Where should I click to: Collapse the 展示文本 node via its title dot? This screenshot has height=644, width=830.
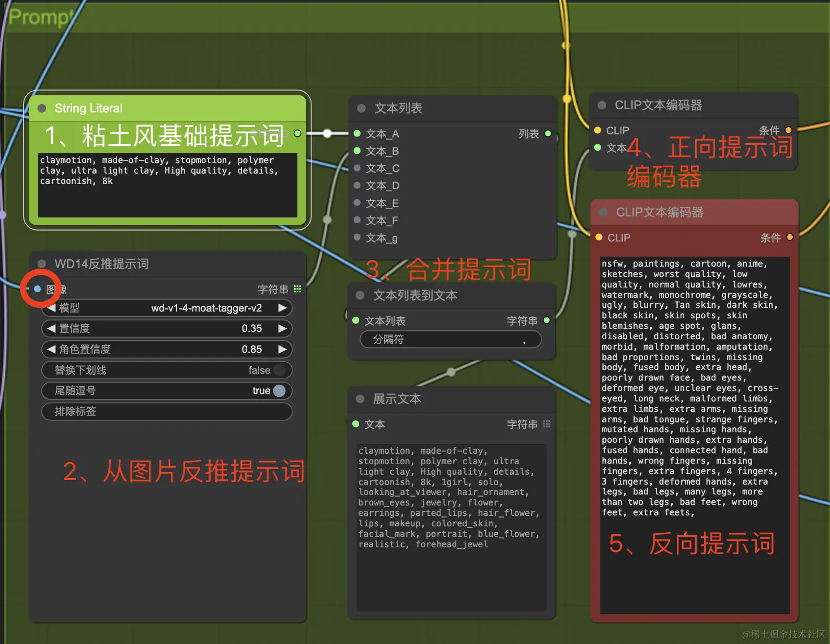tap(360, 399)
